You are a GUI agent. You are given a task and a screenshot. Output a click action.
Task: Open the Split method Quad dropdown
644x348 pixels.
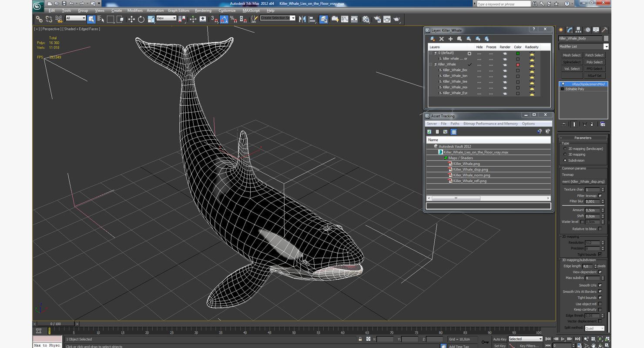point(594,328)
